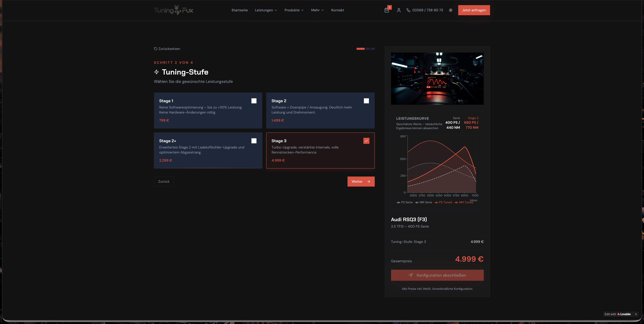
Task: Check the Stage 2 checkbox
Action: click(x=366, y=101)
